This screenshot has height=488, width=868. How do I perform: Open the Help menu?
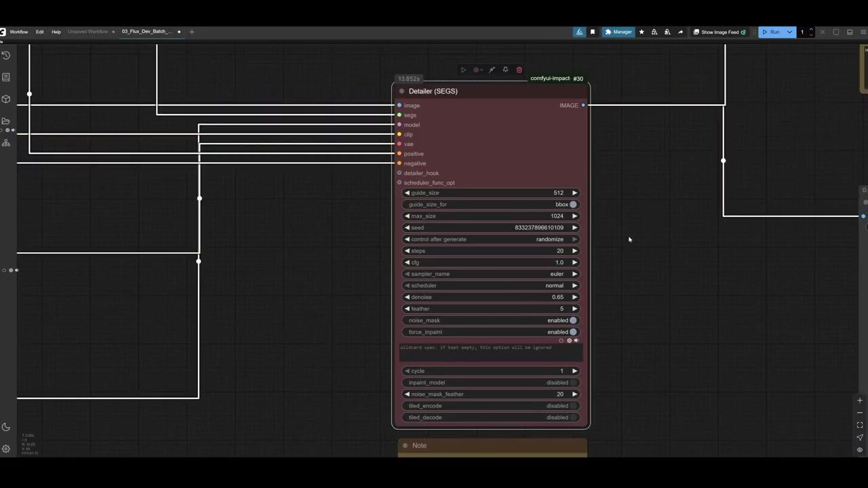(56, 32)
